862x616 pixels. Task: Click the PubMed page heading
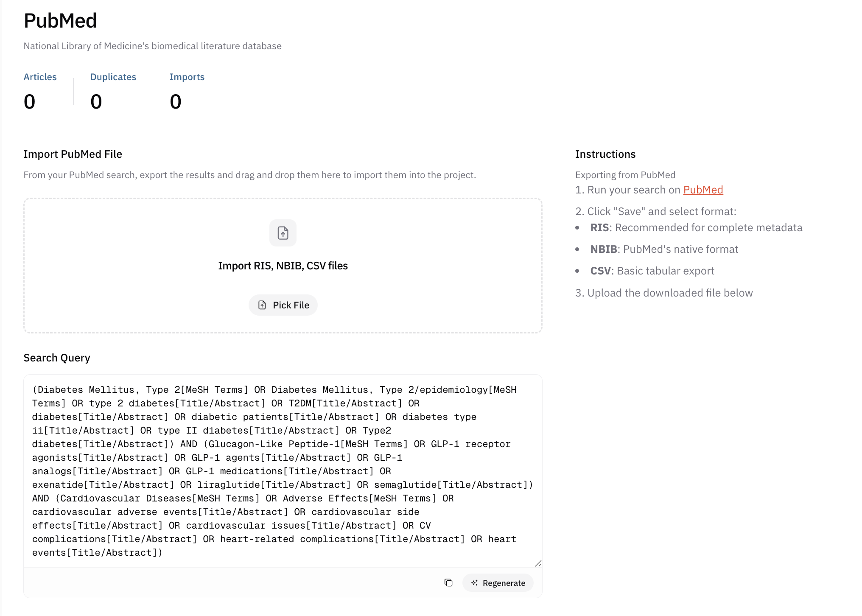[x=60, y=21]
